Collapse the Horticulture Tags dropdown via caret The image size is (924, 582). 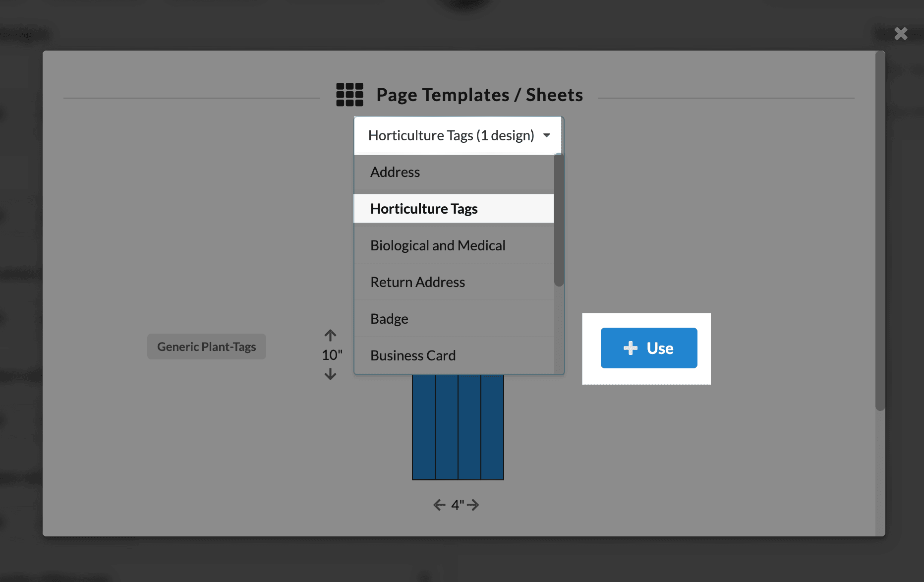(546, 135)
